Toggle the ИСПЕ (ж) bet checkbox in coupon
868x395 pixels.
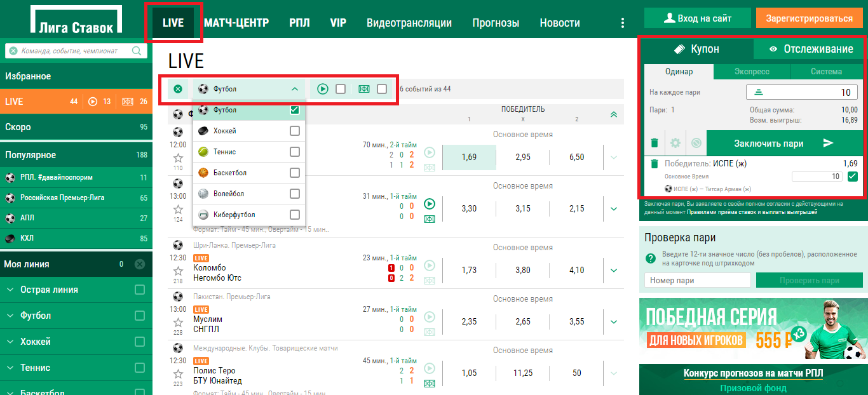click(x=853, y=177)
